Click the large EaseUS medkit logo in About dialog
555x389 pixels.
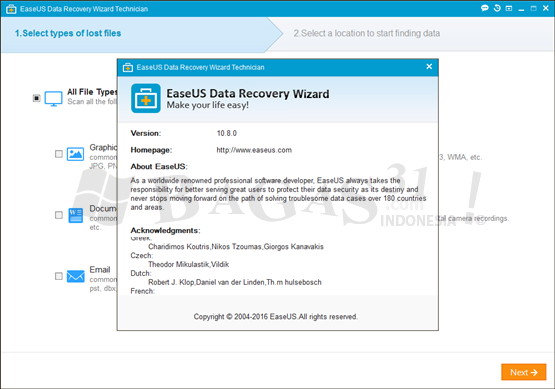tap(145, 98)
